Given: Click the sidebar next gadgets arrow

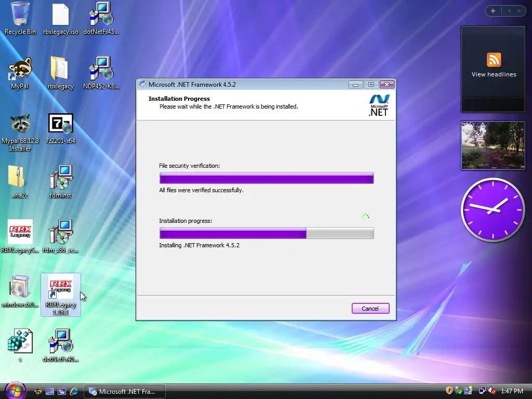Looking at the screenshot, I should click(519, 11).
